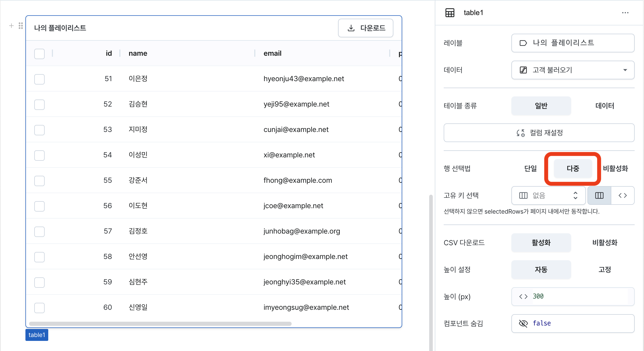Set CSV 다운로드 to 비활성화

605,243
